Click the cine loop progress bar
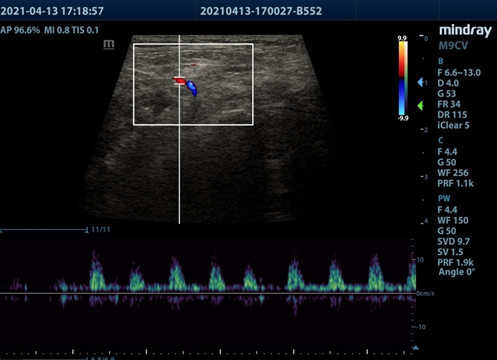Image resolution: width=497 pixels, height=360 pixels. pos(43,230)
